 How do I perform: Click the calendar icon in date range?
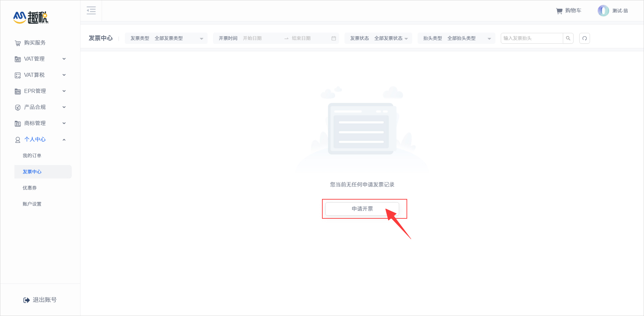point(333,38)
